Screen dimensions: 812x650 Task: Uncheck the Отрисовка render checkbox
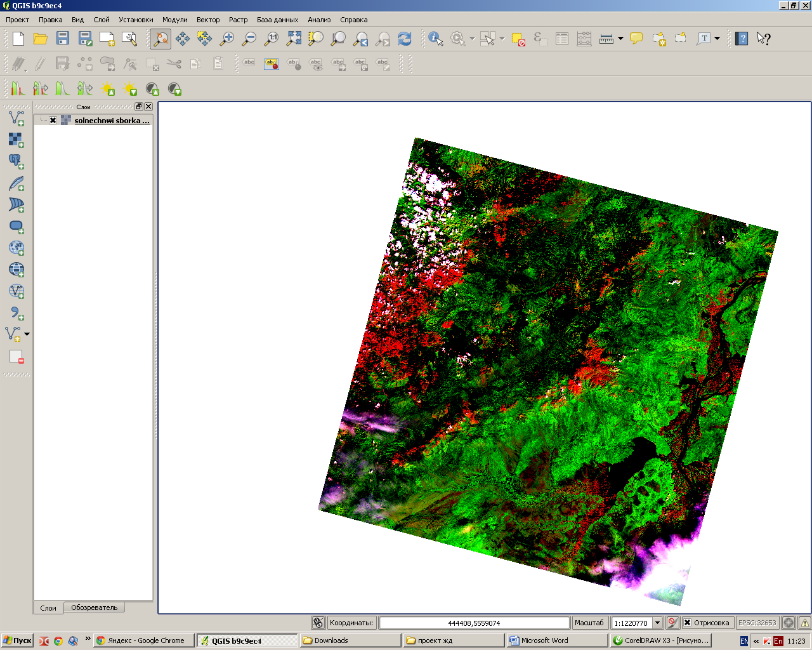(x=687, y=622)
